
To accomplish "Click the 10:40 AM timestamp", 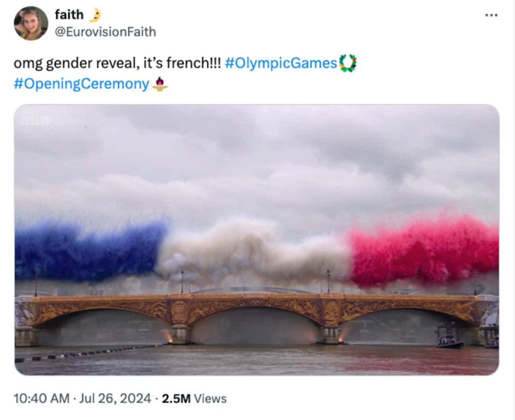I will click(41, 398).
